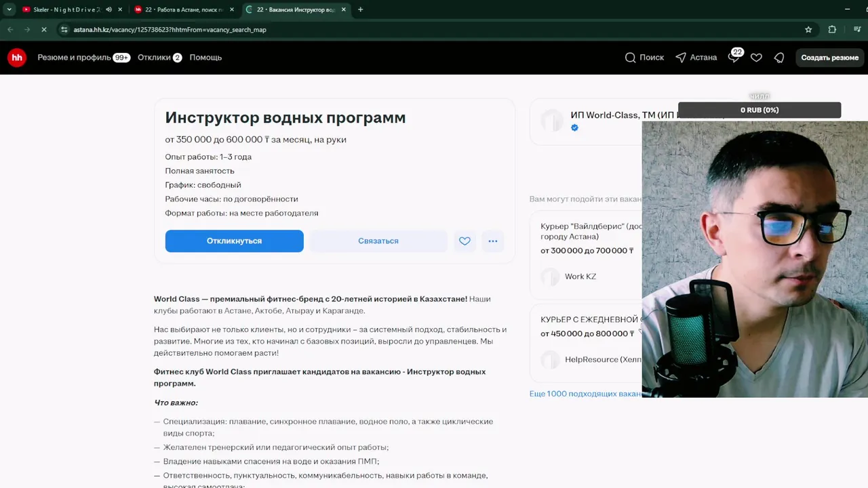This screenshot has width=868, height=488.
Task: Click График: свободный text
Action: (x=203, y=185)
